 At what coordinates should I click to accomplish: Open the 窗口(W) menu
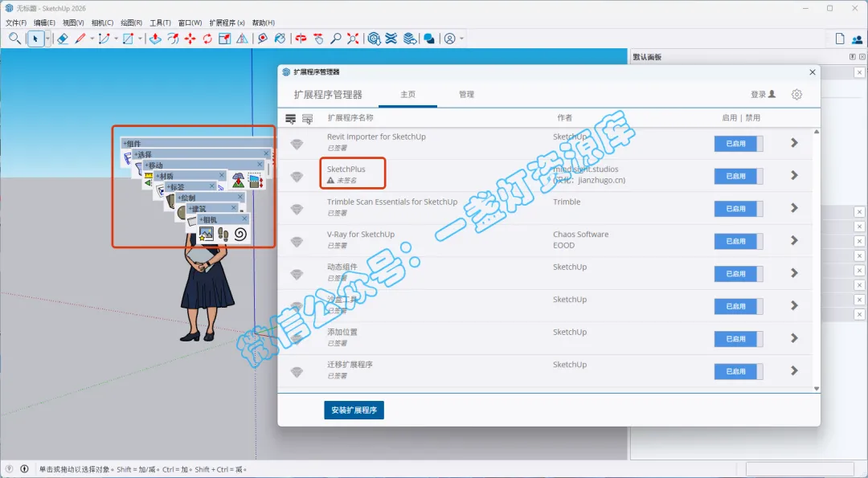click(190, 22)
